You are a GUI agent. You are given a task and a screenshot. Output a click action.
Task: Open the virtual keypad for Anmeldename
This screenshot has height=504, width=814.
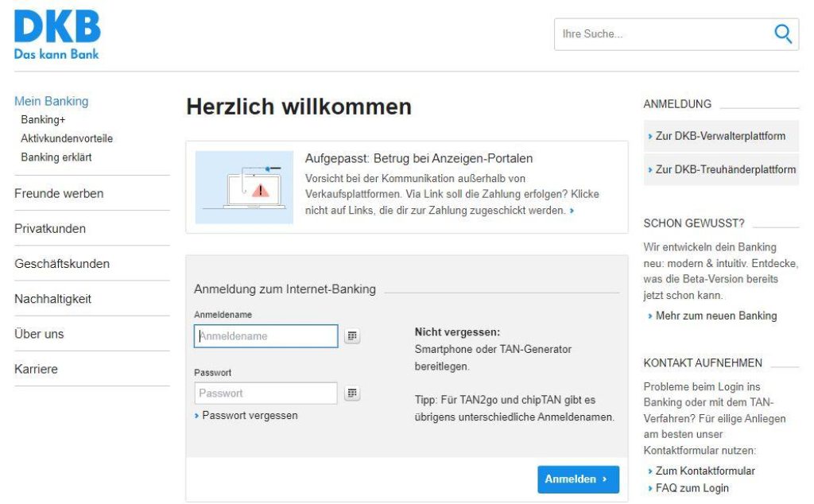coord(351,335)
